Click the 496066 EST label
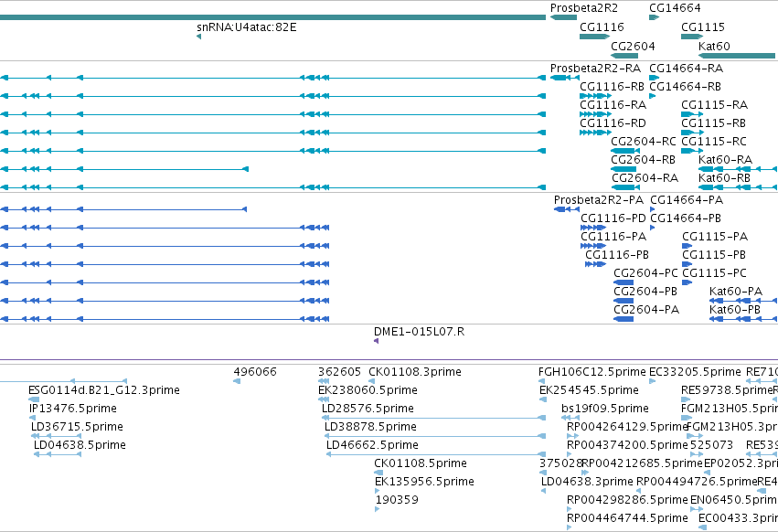Viewport: 778px width, 532px height. [x=255, y=373]
